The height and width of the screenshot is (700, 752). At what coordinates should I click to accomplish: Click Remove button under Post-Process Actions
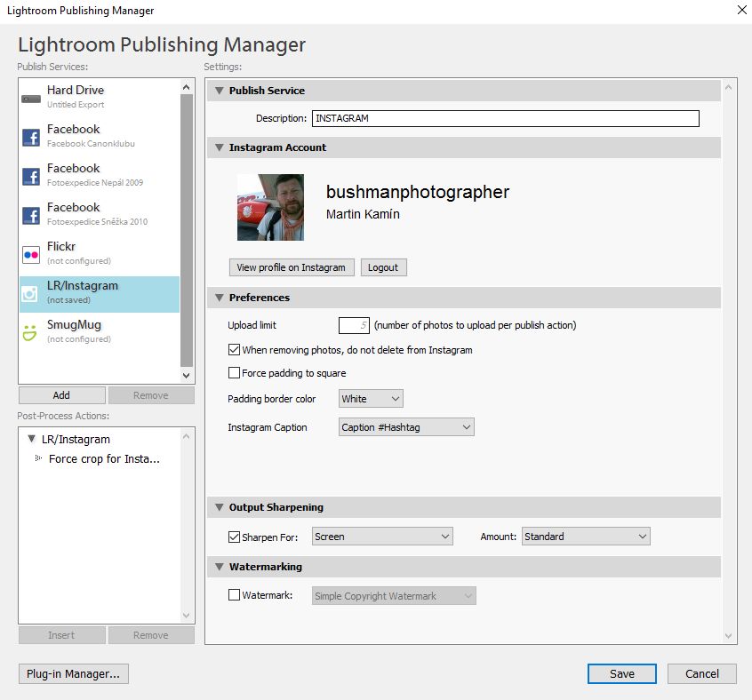click(x=151, y=635)
